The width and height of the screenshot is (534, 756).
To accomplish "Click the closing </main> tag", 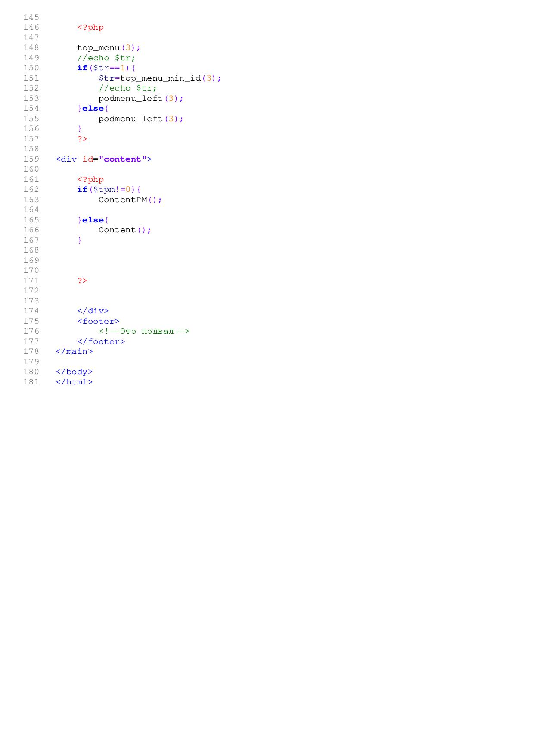I will (74, 351).
